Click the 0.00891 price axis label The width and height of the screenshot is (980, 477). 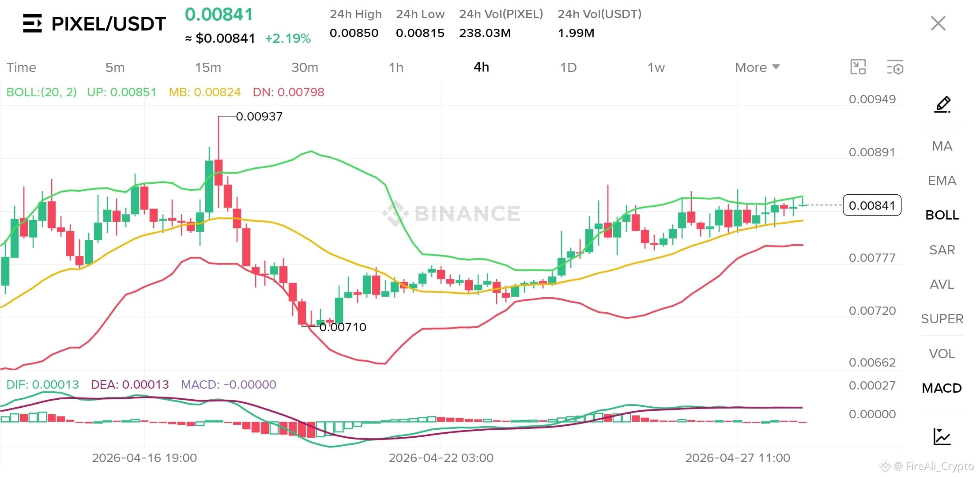click(x=872, y=152)
